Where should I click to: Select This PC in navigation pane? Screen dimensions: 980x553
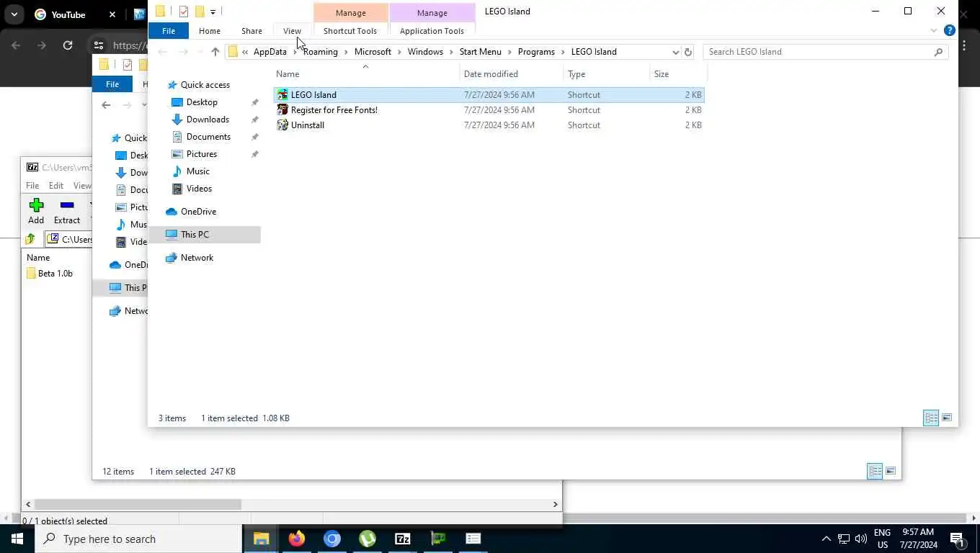pos(195,235)
